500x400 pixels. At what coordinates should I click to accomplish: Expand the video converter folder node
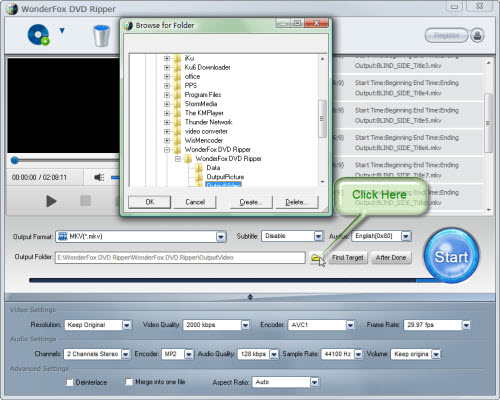pyautogui.click(x=167, y=131)
